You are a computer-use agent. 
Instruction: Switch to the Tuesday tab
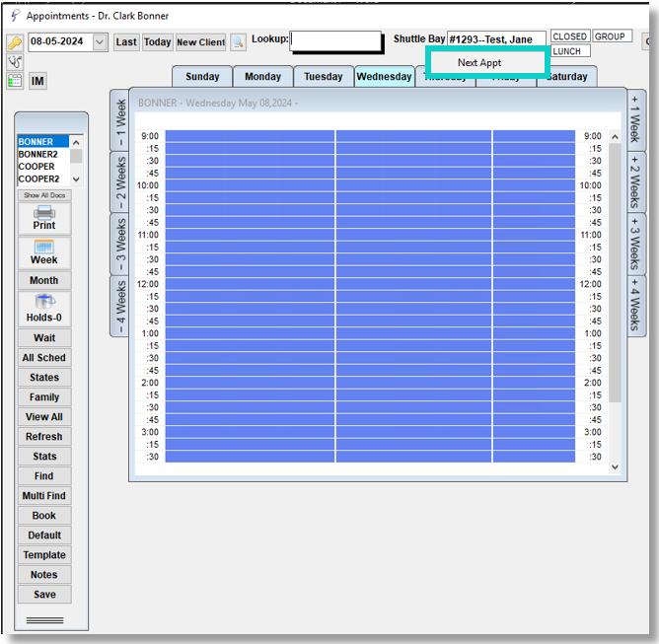[x=324, y=77]
